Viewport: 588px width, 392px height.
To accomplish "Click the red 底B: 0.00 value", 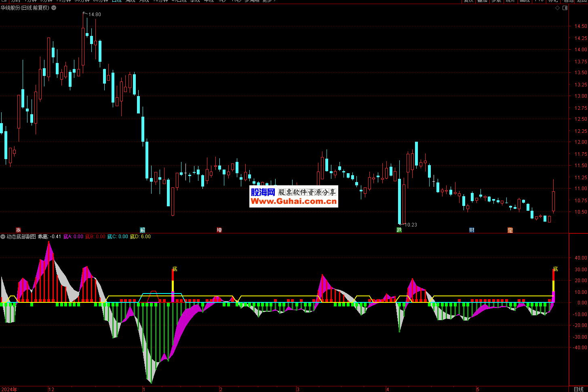I will tap(95, 237).
